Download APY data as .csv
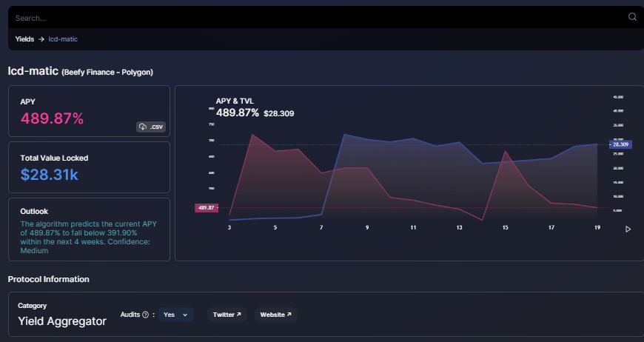The image size is (644, 342). [x=151, y=127]
